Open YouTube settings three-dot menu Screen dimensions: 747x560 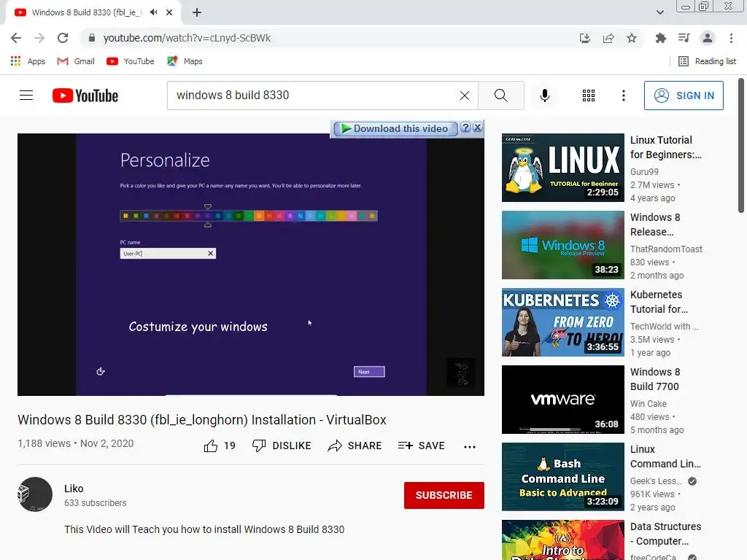coord(623,96)
